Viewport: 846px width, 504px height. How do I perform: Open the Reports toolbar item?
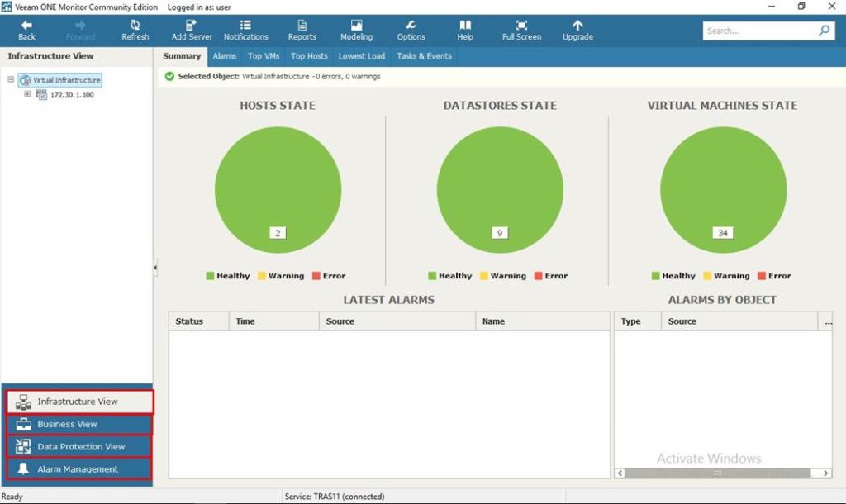302,31
